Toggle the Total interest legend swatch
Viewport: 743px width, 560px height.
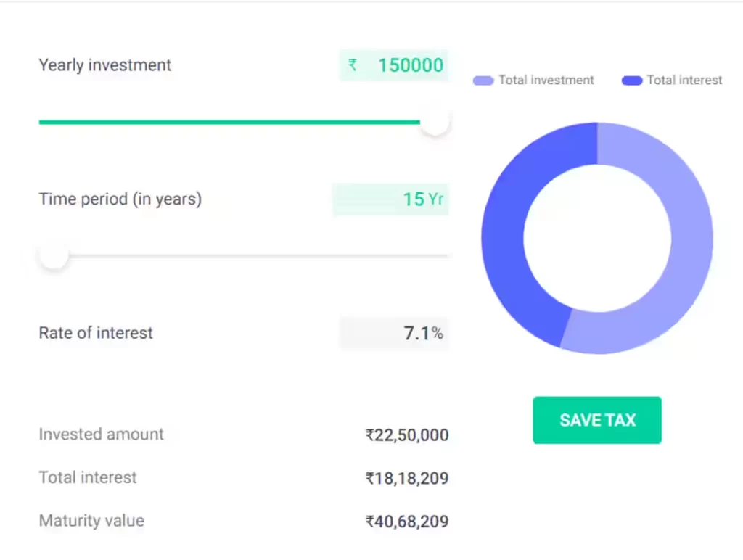click(x=632, y=81)
